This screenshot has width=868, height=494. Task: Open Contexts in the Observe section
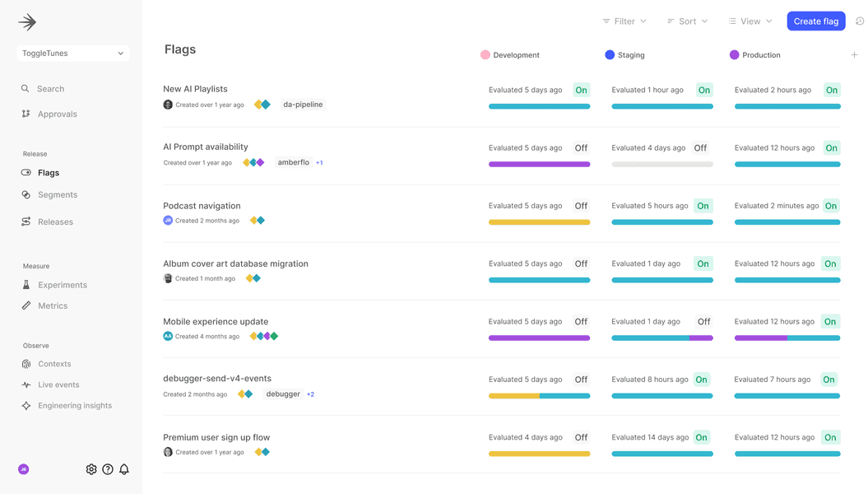click(55, 364)
